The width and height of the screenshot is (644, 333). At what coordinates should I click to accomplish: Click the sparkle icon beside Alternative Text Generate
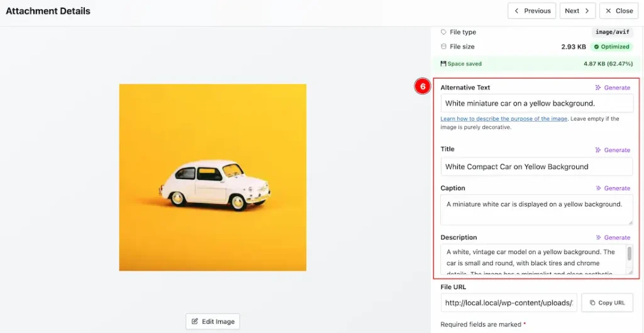599,87
